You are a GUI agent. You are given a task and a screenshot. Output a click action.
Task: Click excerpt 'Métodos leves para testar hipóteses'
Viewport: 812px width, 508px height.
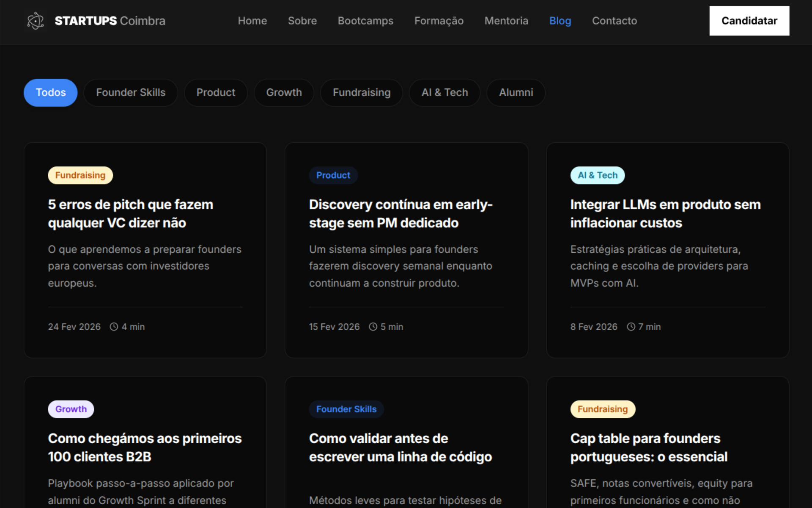pyautogui.click(x=405, y=500)
